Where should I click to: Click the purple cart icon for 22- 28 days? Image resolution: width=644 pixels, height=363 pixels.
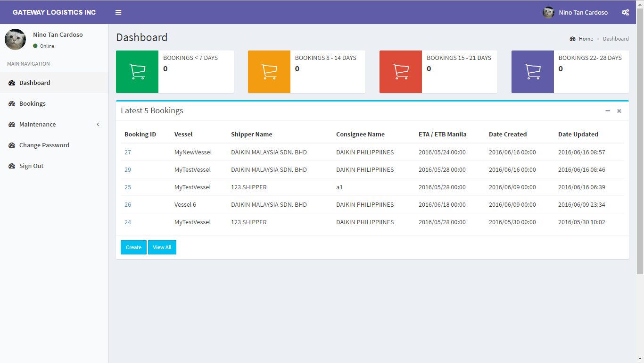coord(533,72)
